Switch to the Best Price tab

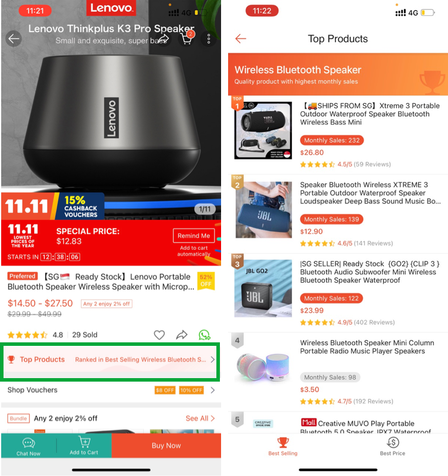click(392, 447)
